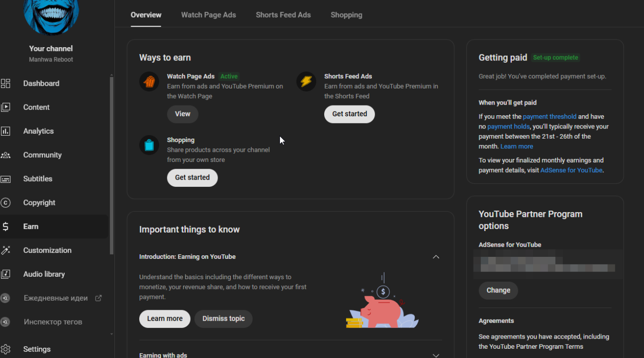This screenshot has height=358, width=644.
Task: Click the Content video icon in sidebar
Action: click(5, 107)
